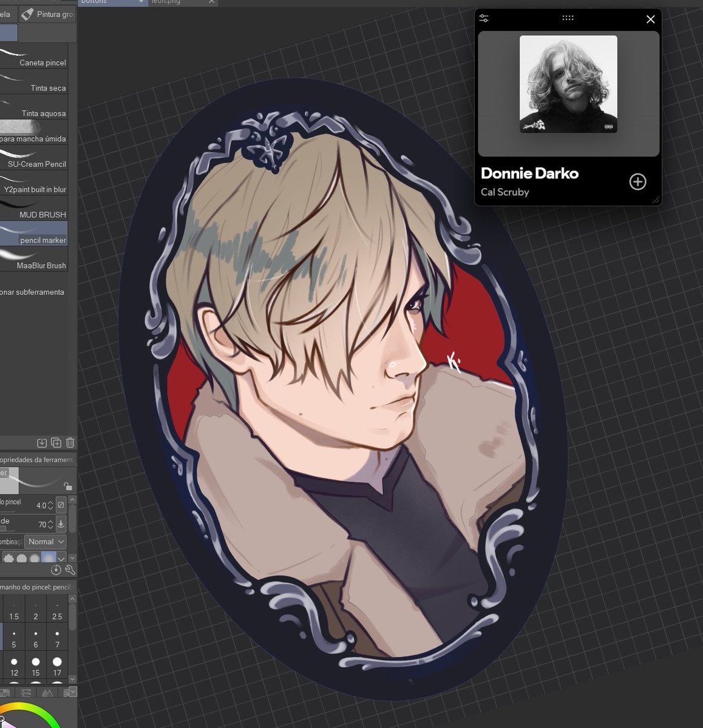Viewport: 703px width, 728px height.
Task: Open the Cal Scruby artist link
Action: click(x=505, y=192)
